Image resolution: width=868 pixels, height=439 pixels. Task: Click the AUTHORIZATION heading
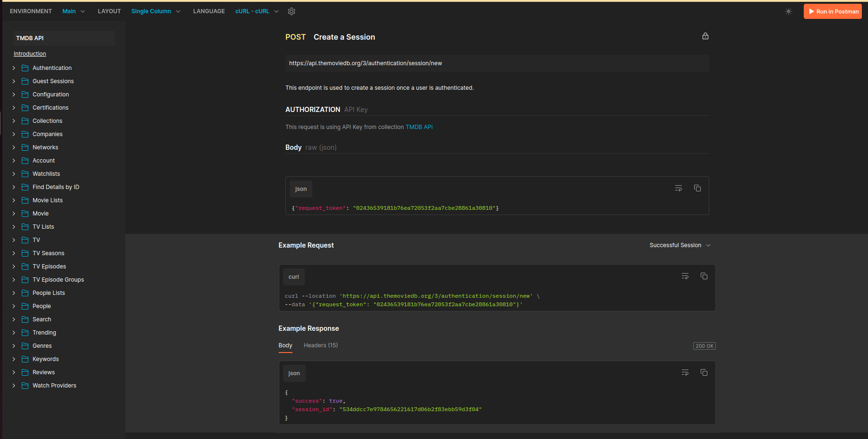click(313, 110)
